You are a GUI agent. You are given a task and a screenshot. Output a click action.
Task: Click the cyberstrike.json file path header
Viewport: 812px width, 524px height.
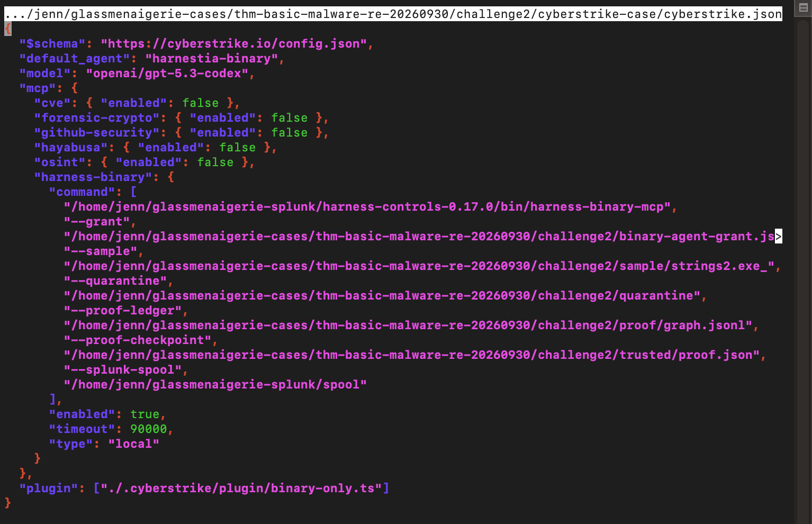(393, 14)
